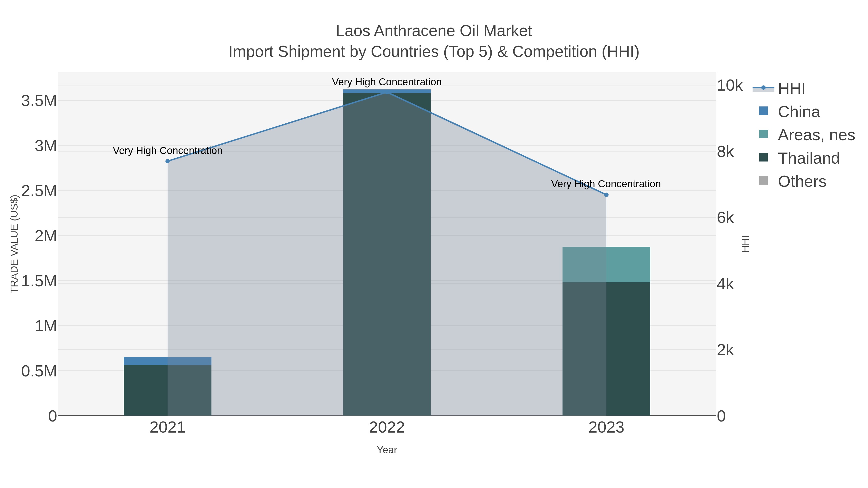This screenshot has height=488, width=868.
Task: Click the Import Shipment by Countries subtitle
Action: click(434, 52)
